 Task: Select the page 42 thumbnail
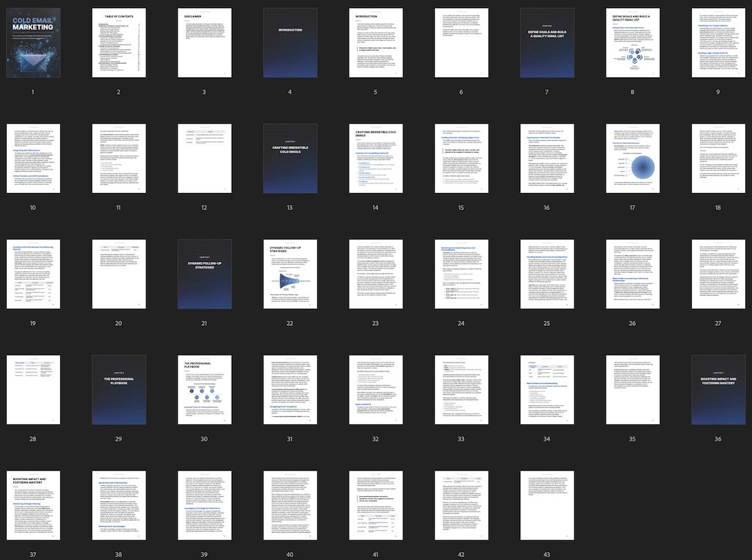[x=461, y=506]
